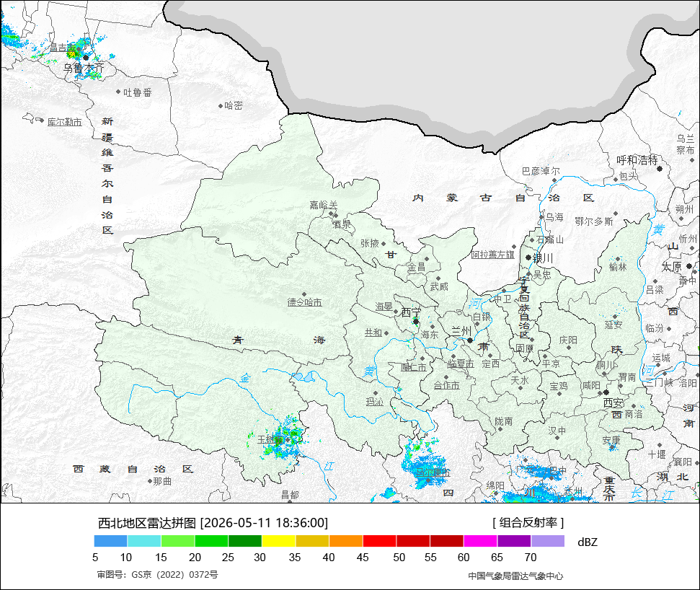Click the city label 哈密
The height and width of the screenshot is (590, 700).
[x=234, y=105]
